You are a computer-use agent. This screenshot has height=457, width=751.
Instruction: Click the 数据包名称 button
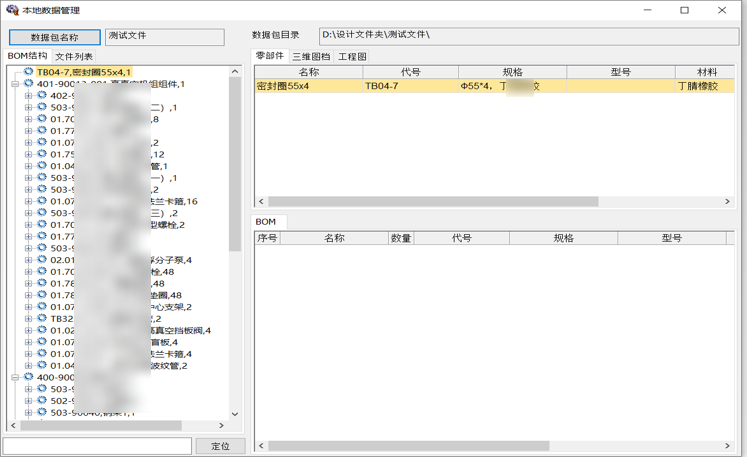(x=55, y=37)
